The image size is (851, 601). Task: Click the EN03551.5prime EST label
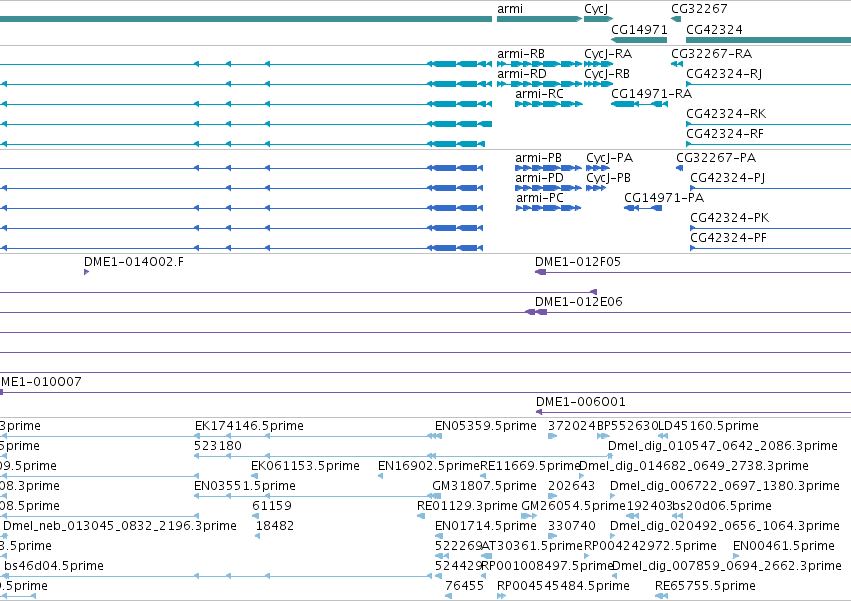pos(245,486)
